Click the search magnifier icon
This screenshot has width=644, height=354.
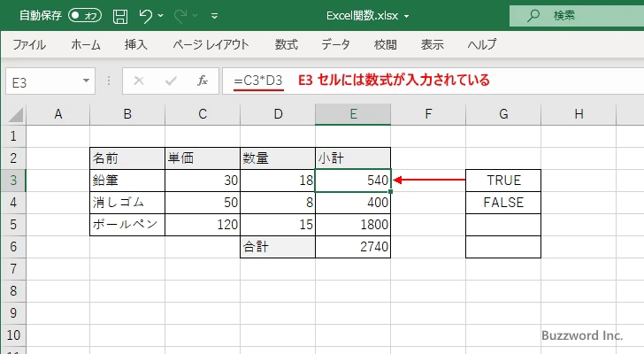pyautogui.click(x=533, y=16)
